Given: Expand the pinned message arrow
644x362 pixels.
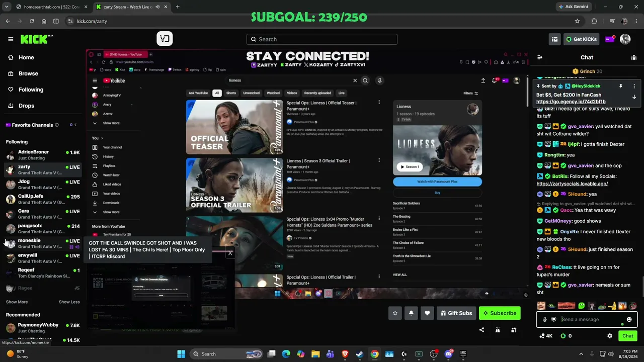Looking at the screenshot, I should (634, 97).
